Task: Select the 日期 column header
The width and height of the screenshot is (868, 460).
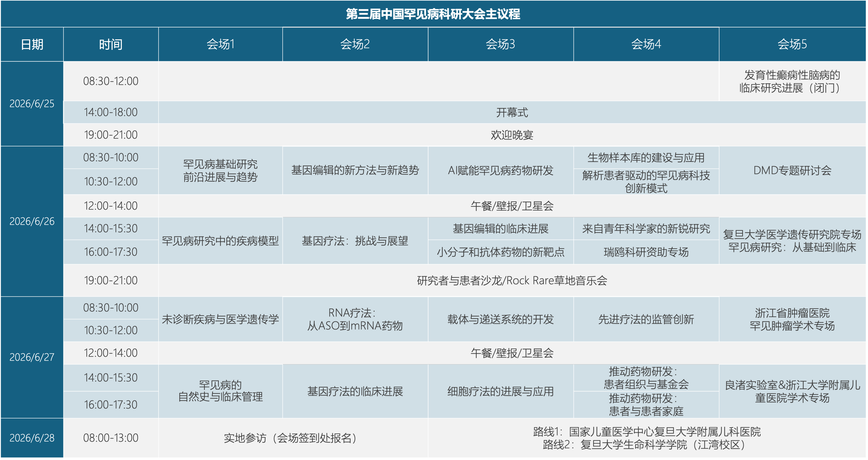Action: pyautogui.click(x=32, y=44)
